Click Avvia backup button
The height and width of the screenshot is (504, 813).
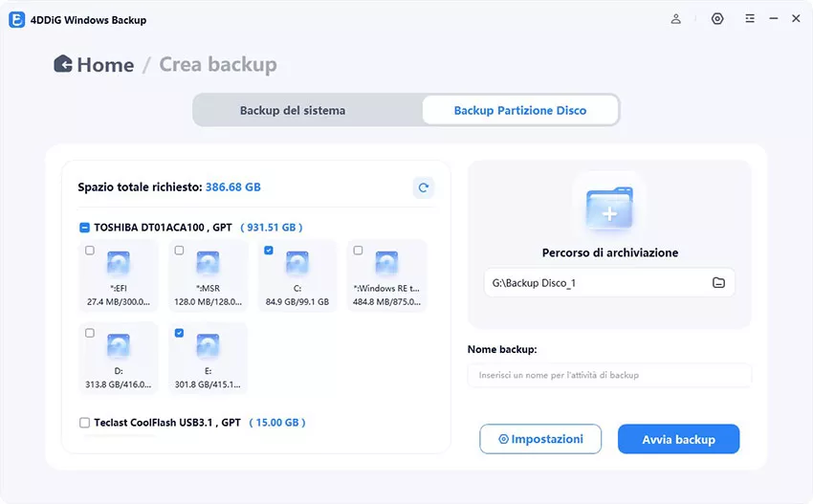click(679, 439)
